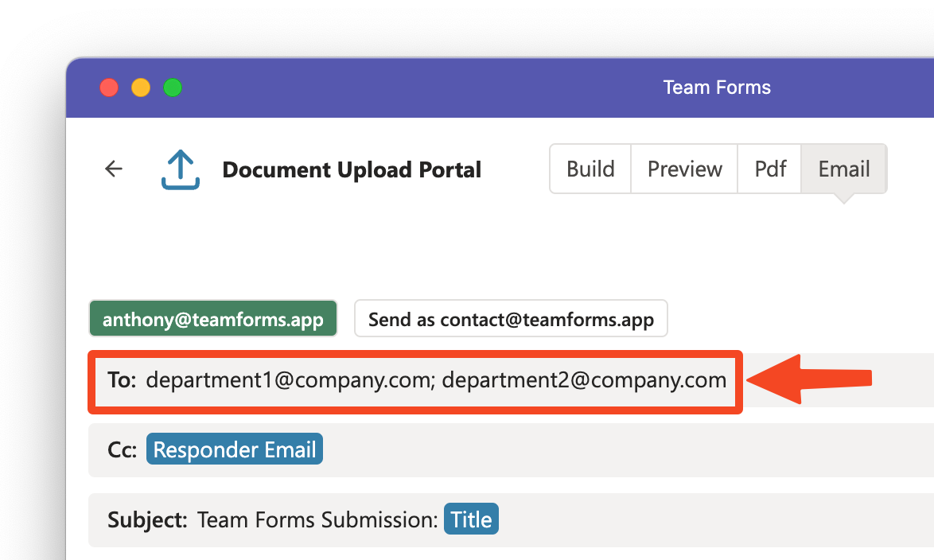Click the back arrow icon

pos(113,169)
